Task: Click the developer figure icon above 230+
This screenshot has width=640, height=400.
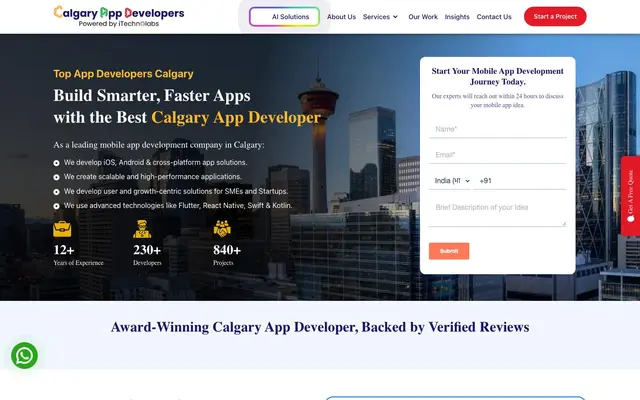Action: tap(142, 229)
